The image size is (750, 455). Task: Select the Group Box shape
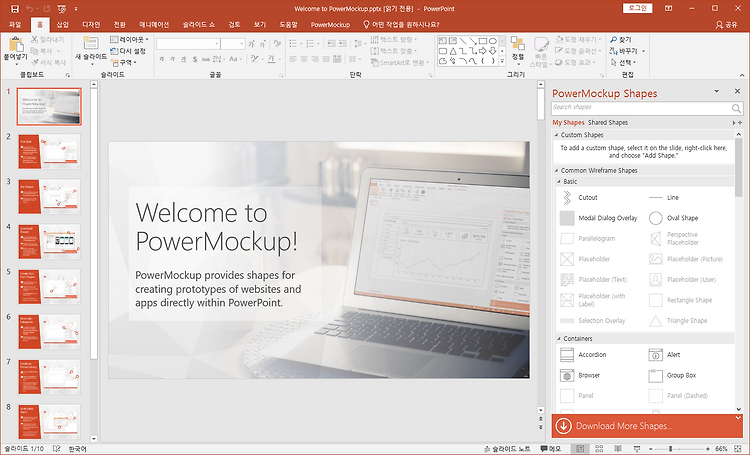click(672, 376)
